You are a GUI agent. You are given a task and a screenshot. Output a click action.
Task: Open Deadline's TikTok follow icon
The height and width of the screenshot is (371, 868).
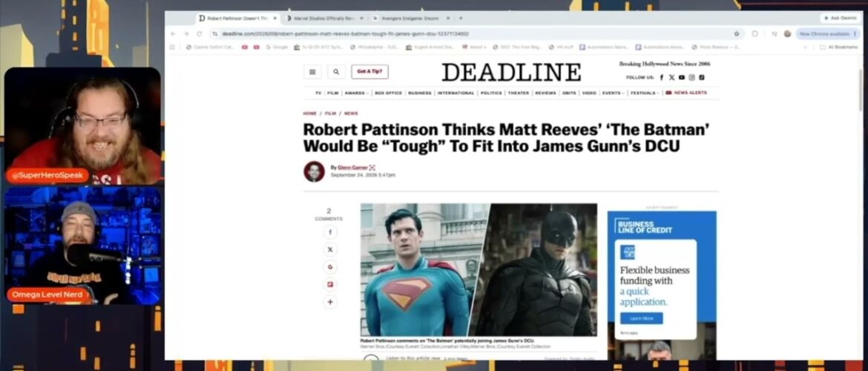[701, 77]
